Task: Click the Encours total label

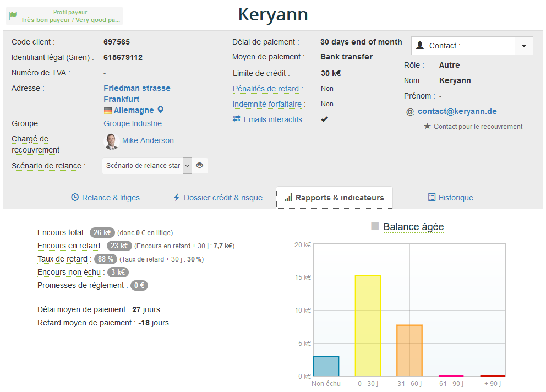Action: pyautogui.click(x=60, y=232)
